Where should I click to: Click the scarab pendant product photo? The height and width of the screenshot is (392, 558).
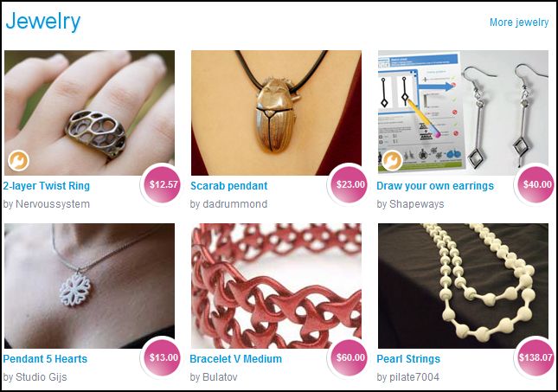pyautogui.click(x=276, y=112)
